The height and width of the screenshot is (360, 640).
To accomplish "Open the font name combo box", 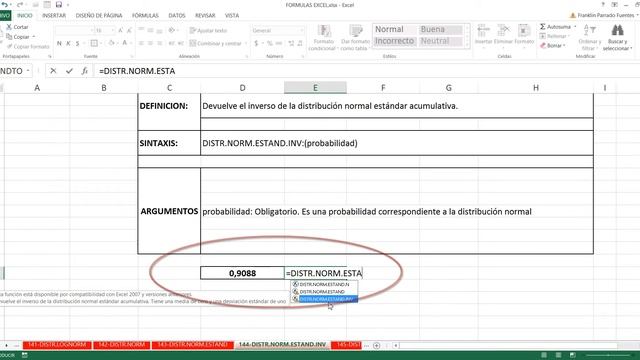I will point(74,31).
